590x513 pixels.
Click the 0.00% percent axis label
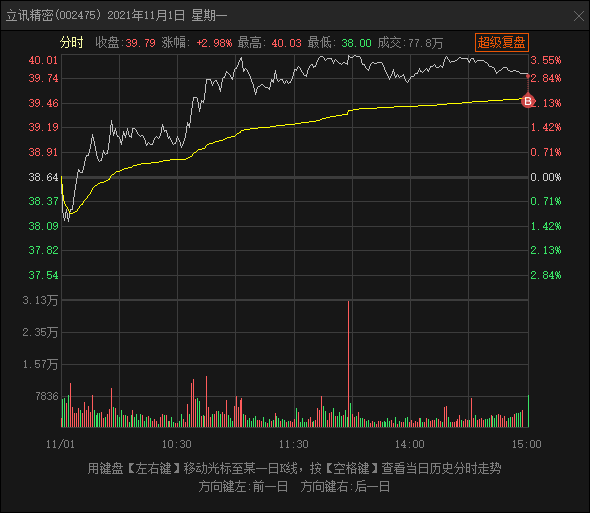pyautogui.click(x=546, y=177)
